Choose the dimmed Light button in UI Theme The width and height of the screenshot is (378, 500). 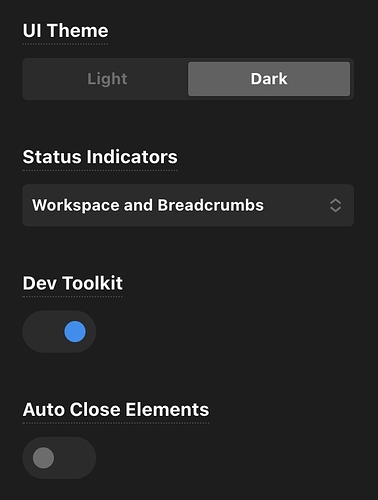[x=107, y=79]
